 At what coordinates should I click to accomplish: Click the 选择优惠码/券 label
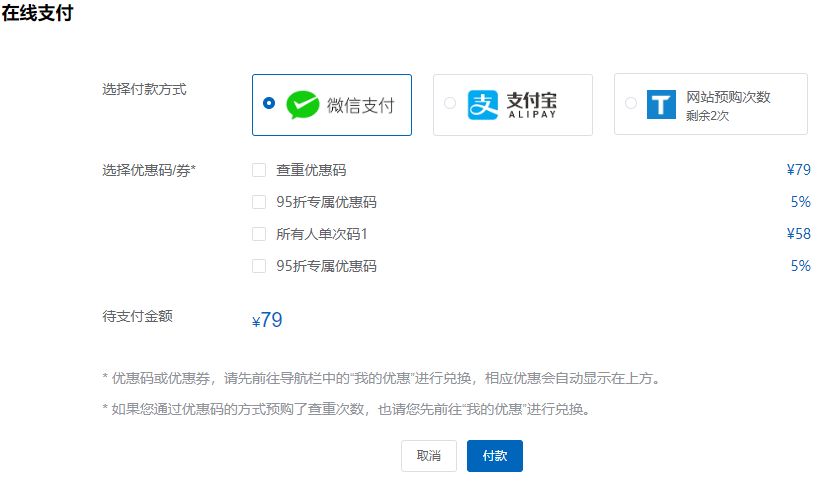pos(149,170)
